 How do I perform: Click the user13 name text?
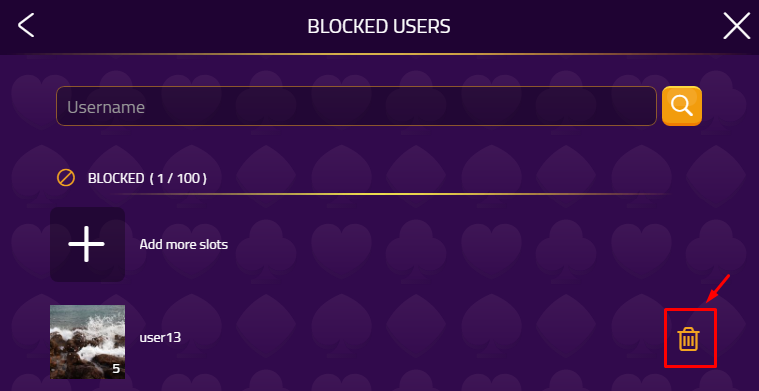[x=160, y=337]
